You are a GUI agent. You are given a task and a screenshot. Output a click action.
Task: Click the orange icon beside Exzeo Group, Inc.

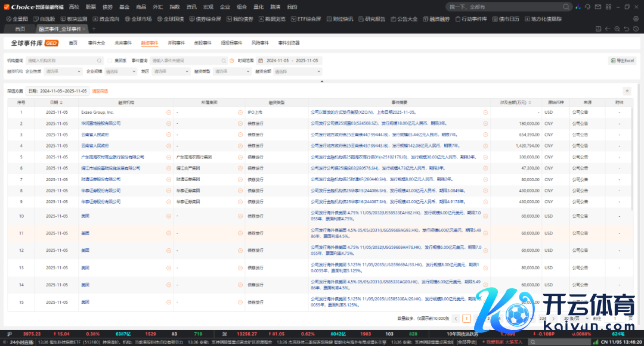168,112
